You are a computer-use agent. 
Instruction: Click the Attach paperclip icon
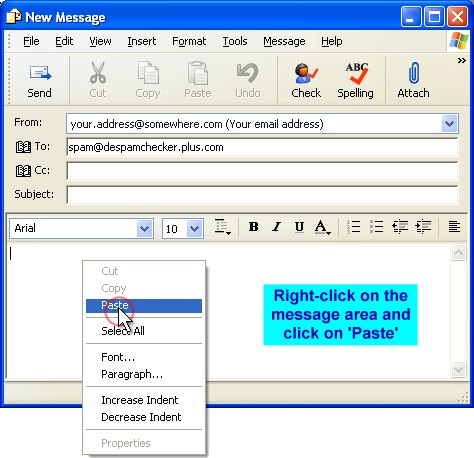pyautogui.click(x=414, y=72)
